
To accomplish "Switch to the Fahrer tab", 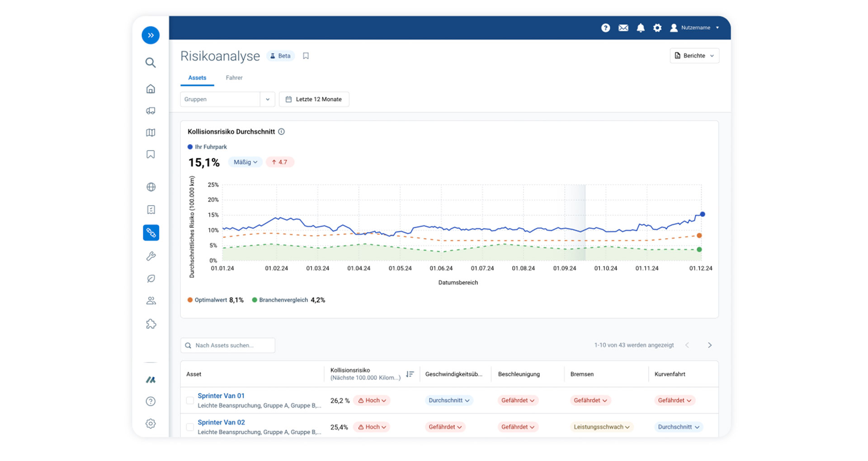I will point(234,78).
